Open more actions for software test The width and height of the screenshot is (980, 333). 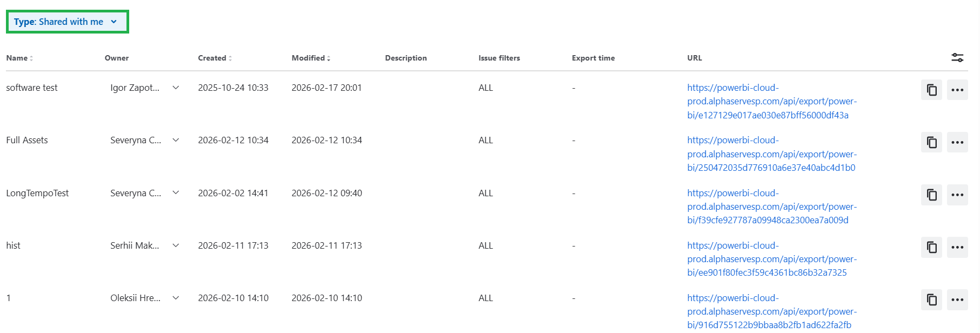pyautogui.click(x=957, y=90)
